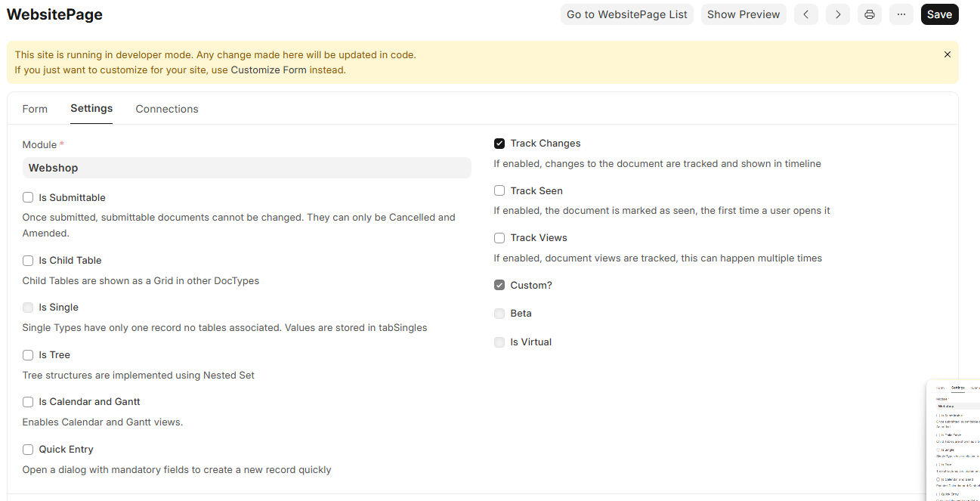The height and width of the screenshot is (501, 980).
Task: Check the Beta checkbox
Action: [499, 314]
